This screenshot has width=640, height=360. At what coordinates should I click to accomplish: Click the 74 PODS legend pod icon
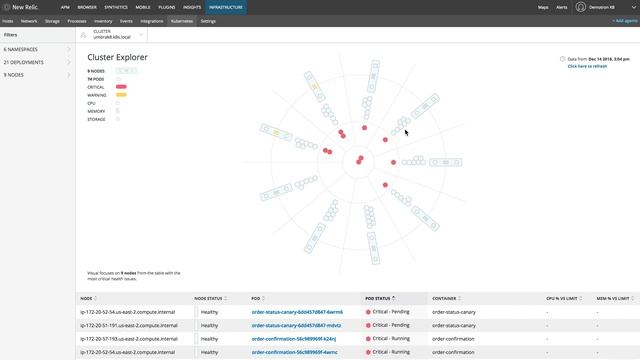coord(118,79)
